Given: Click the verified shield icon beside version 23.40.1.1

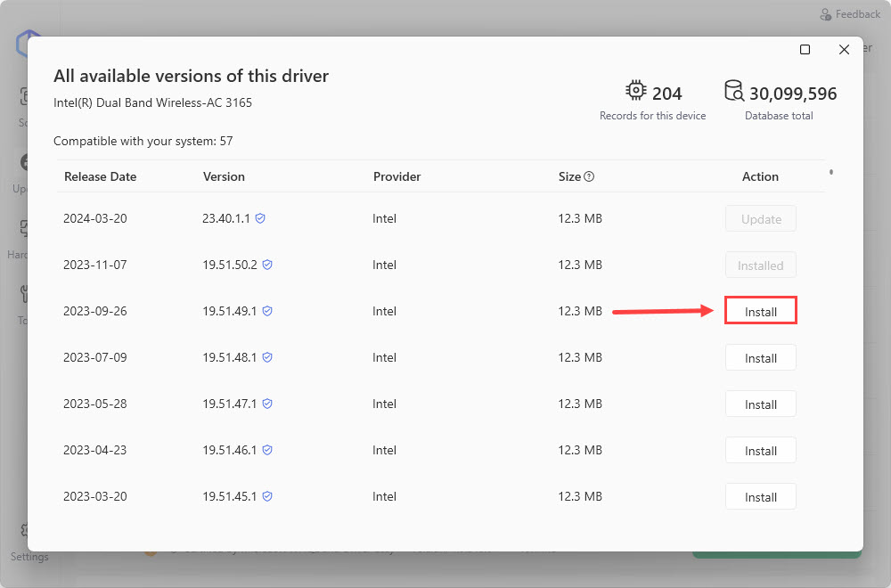Looking at the screenshot, I should point(260,218).
